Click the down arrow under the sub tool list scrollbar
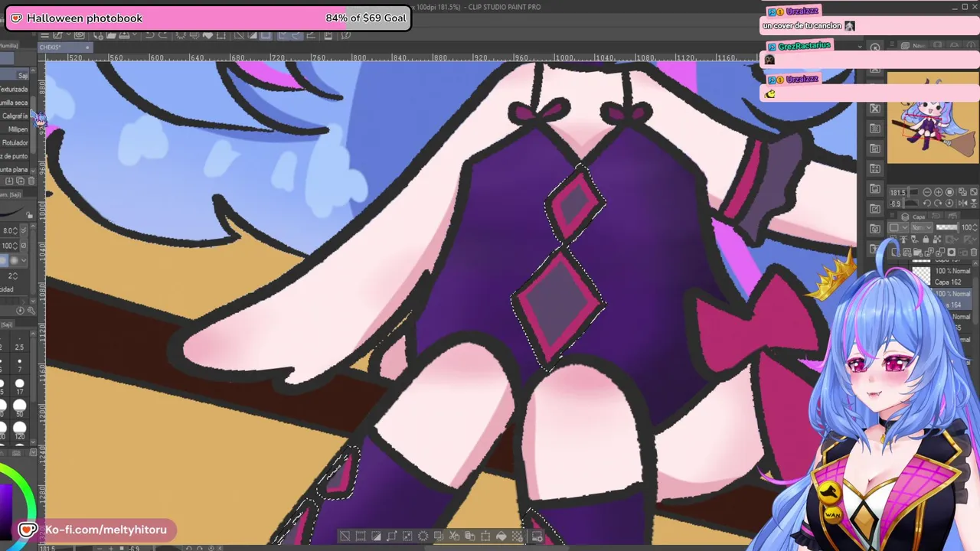 click(x=33, y=171)
